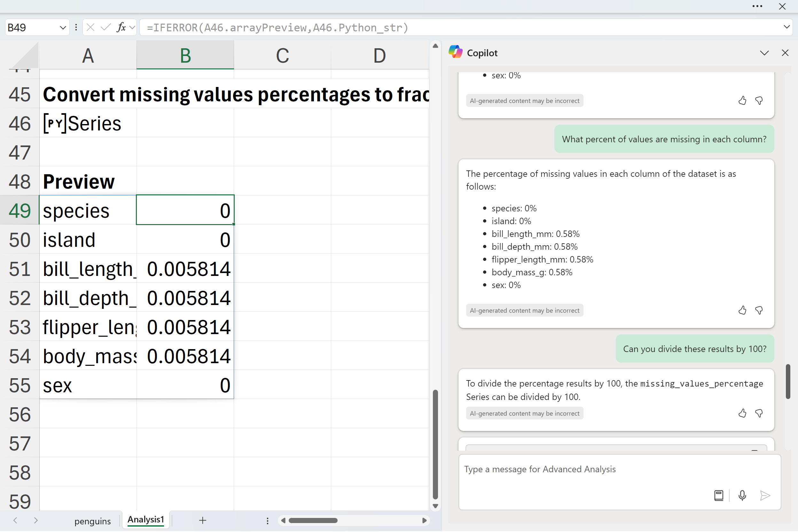Click the formula bar enter checkmark
798x532 pixels.
(x=106, y=27)
